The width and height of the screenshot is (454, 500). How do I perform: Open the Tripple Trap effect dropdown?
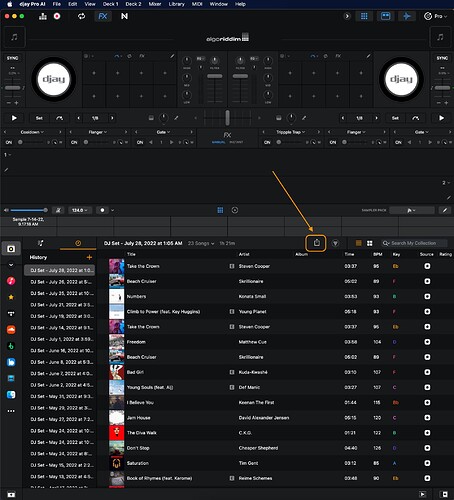[290, 132]
